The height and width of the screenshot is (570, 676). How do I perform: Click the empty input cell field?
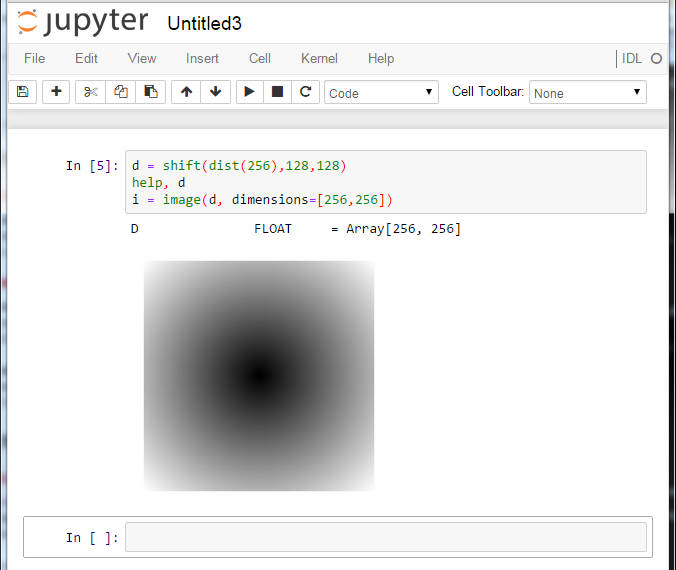[385, 537]
